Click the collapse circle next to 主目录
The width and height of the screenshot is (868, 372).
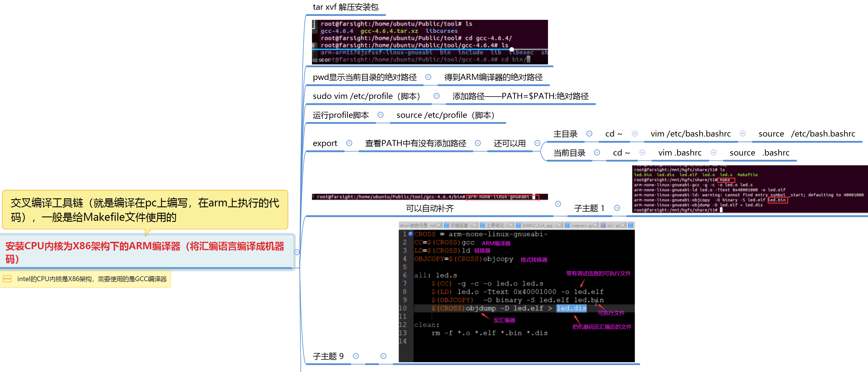pyautogui.click(x=589, y=134)
